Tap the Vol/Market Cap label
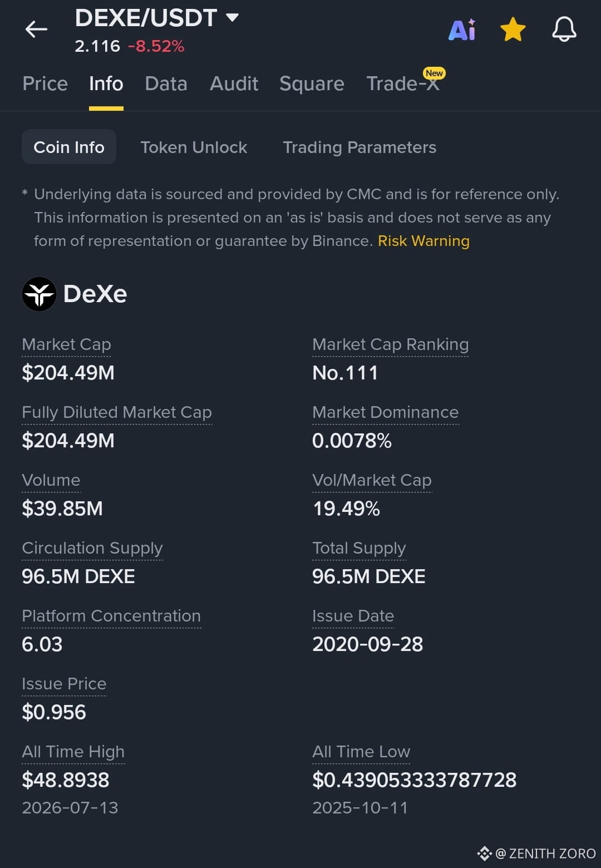This screenshot has height=868, width=601. [372, 480]
